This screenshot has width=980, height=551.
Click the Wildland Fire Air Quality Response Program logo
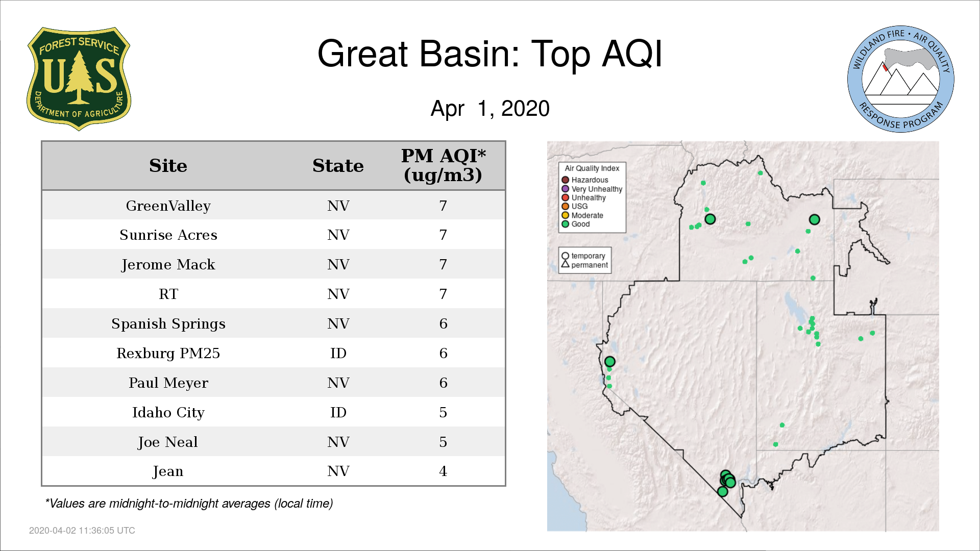click(x=900, y=79)
